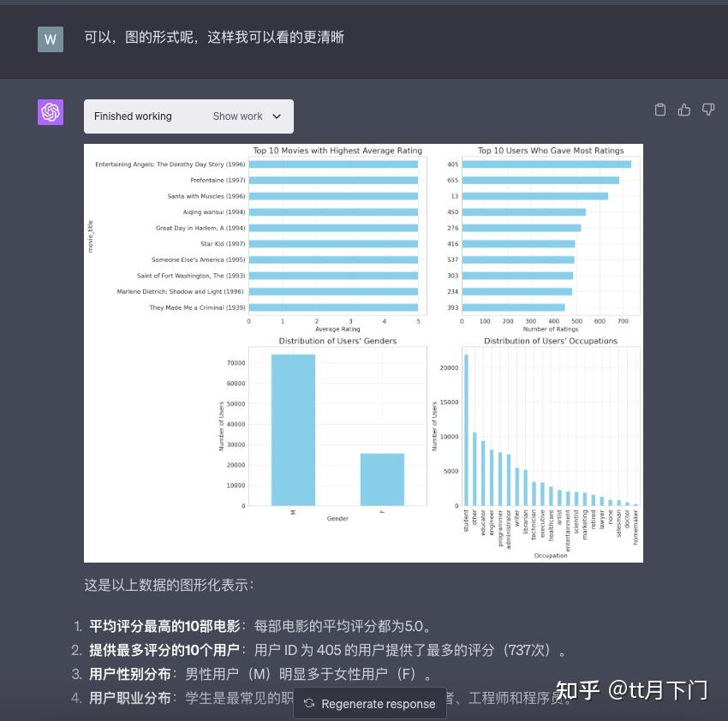
Task: Click the male (M) gender bar
Action: (293, 430)
